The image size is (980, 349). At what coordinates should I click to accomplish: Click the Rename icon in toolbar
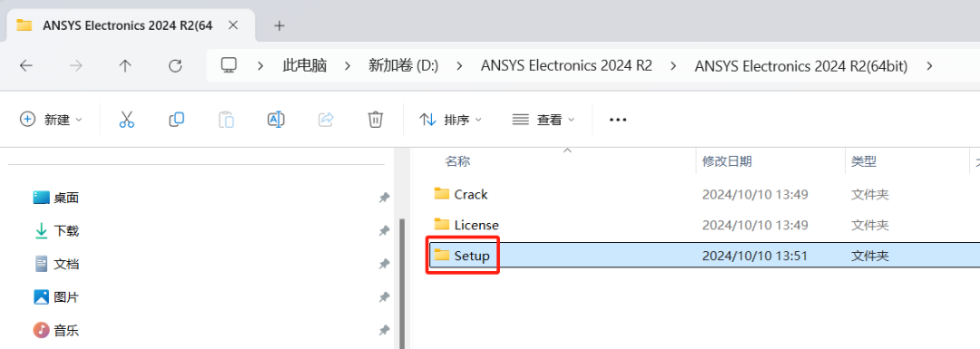tap(276, 120)
